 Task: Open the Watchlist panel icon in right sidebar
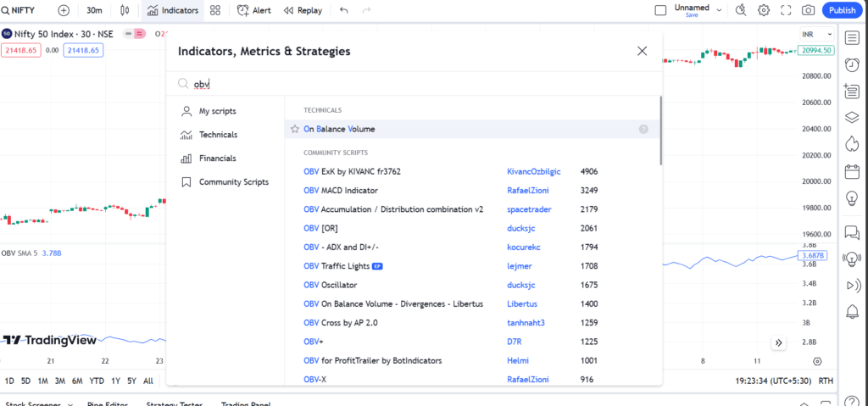pyautogui.click(x=851, y=38)
